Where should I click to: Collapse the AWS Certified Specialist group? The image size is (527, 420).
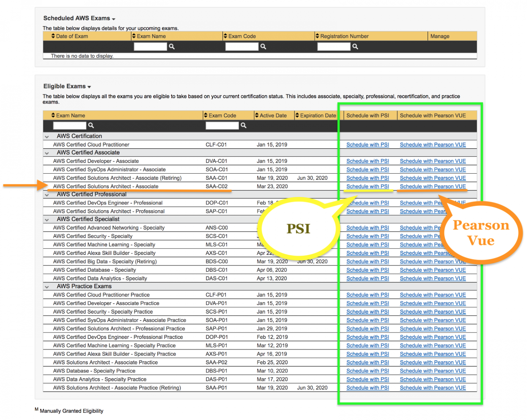pos(47,220)
